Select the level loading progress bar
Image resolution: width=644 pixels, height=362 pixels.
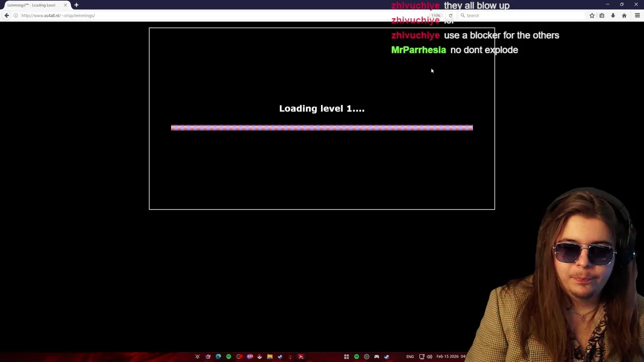pos(322,128)
